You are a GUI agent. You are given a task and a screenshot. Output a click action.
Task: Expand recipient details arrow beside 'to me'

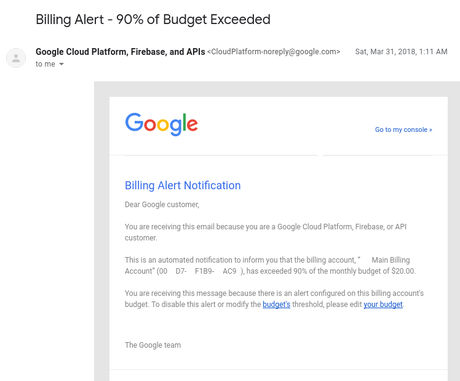pyautogui.click(x=61, y=64)
